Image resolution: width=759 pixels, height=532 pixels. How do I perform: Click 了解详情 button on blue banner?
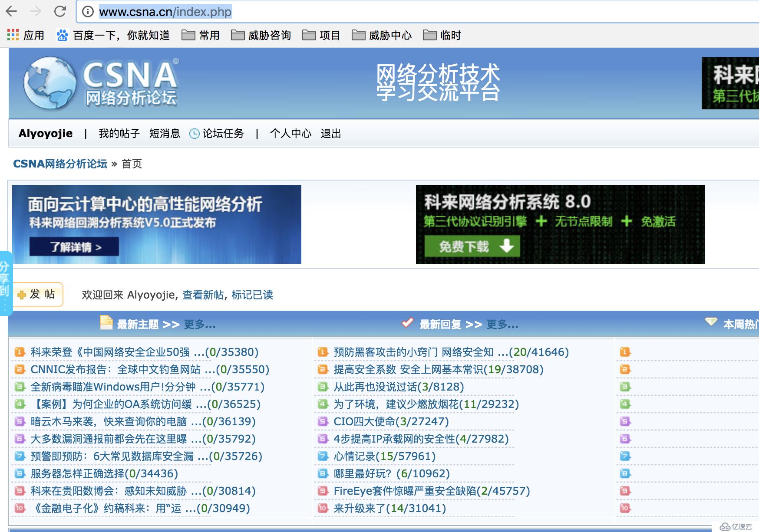pos(74,247)
